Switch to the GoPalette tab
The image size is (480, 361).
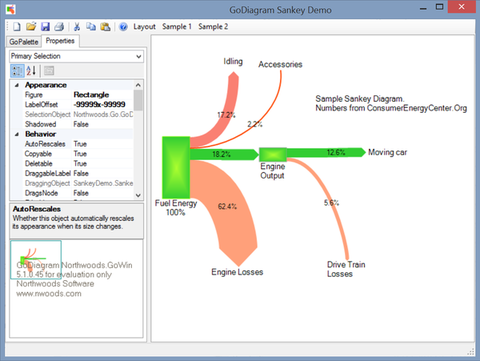pyautogui.click(x=24, y=42)
